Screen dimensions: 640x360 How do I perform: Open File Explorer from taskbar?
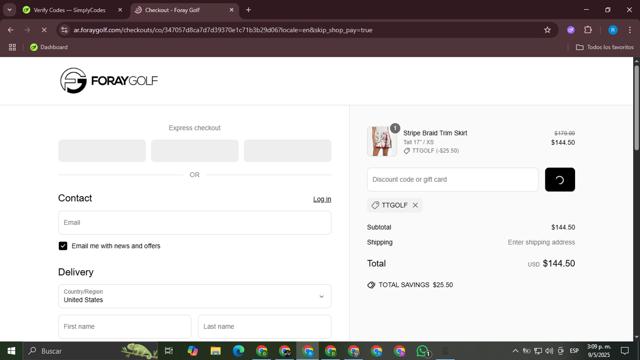click(x=216, y=351)
